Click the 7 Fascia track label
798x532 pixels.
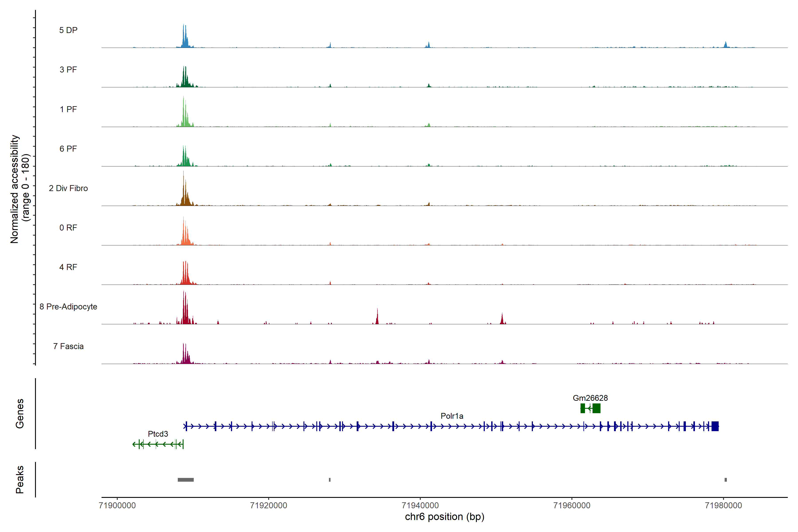point(68,346)
